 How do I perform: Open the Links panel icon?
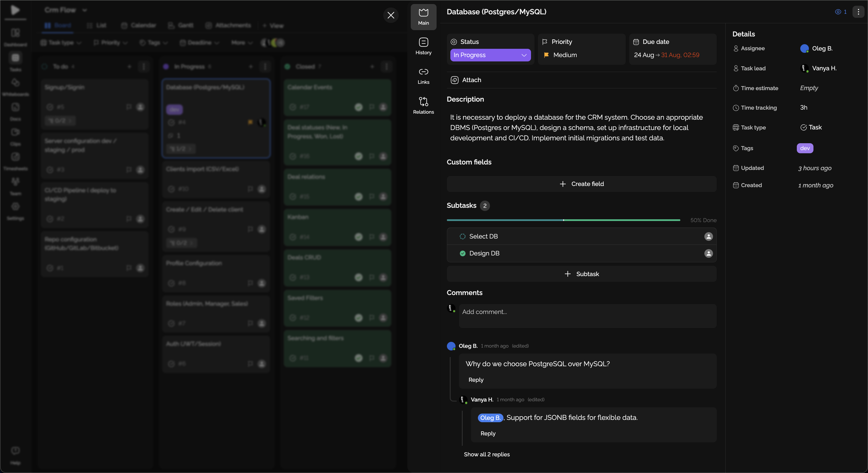coord(423,72)
